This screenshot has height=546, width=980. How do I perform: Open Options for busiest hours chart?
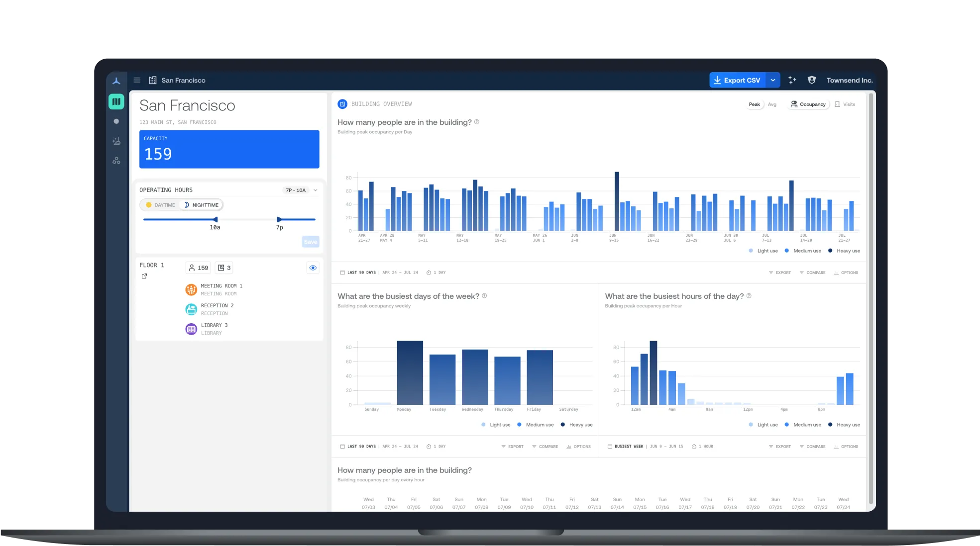pos(846,447)
